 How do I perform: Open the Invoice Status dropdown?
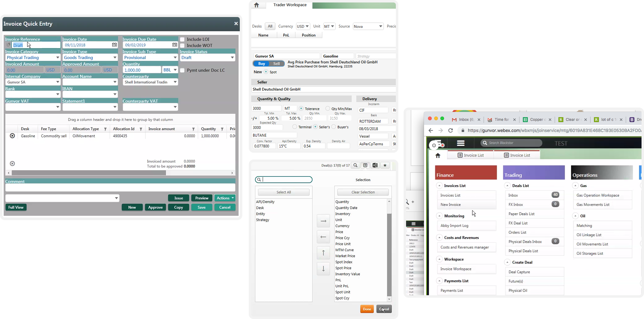pyautogui.click(x=232, y=58)
